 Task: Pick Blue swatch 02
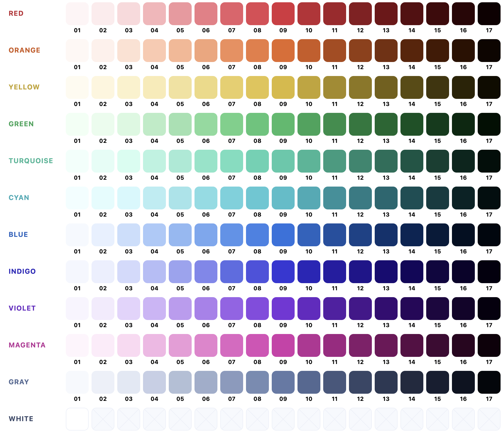point(103,235)
